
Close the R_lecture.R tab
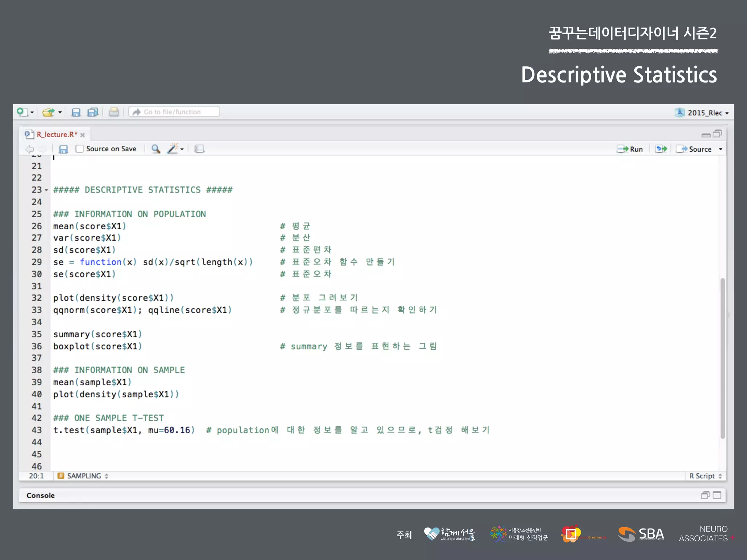(83, 135)
